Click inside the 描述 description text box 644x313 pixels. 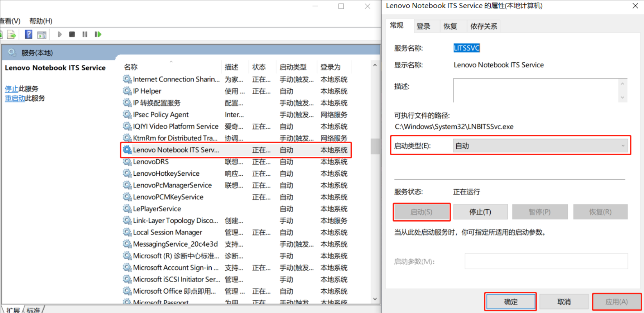click(536, 90)
